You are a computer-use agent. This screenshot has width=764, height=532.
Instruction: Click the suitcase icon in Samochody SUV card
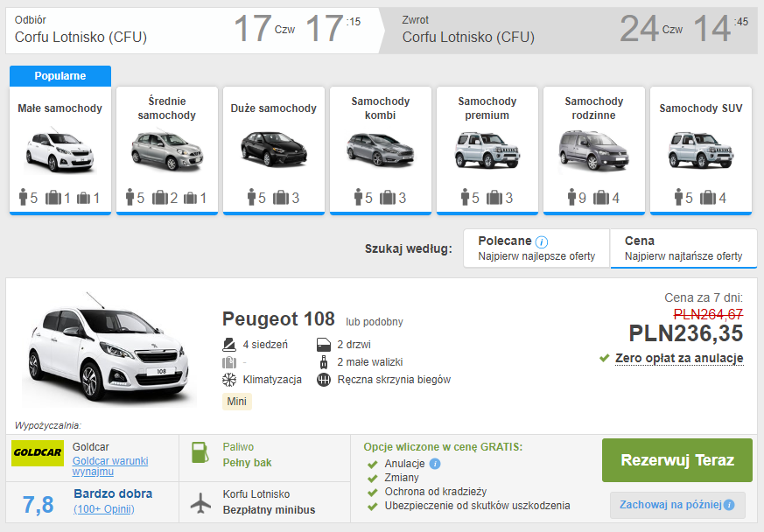708,198
